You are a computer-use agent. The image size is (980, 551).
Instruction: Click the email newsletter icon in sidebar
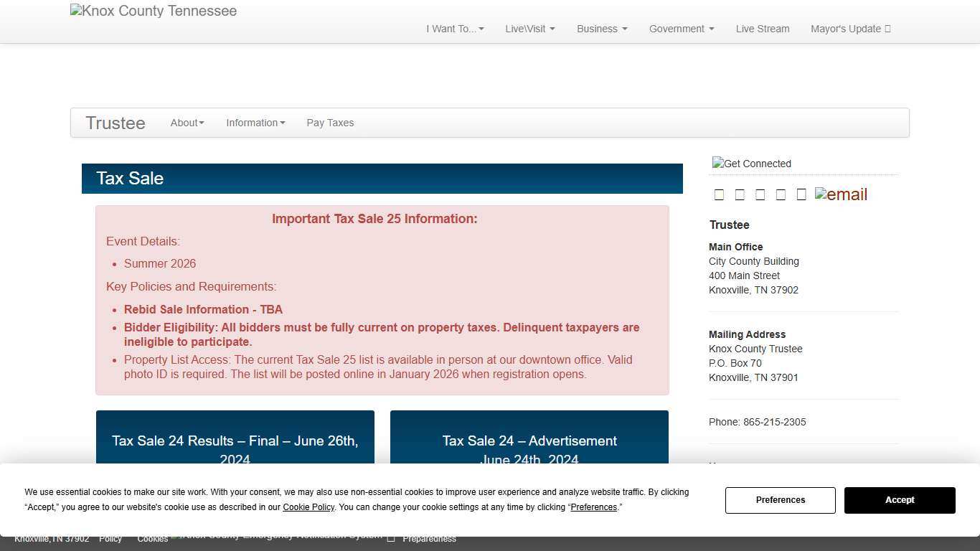point(841,194)
